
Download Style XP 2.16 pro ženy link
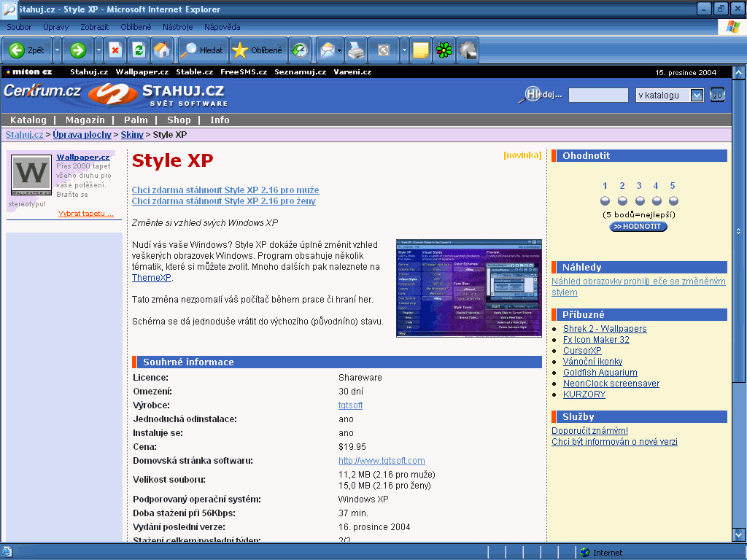[x=224, y=201]
